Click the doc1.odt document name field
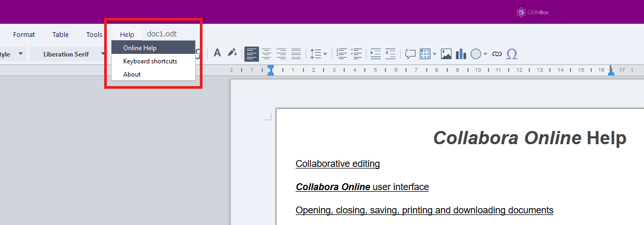644x225 pixels. pos(162,34)
